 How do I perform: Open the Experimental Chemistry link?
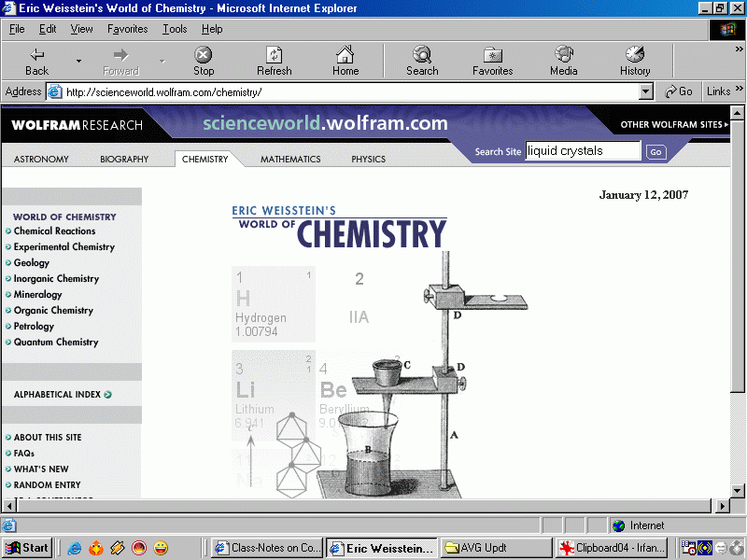[63, 246]
